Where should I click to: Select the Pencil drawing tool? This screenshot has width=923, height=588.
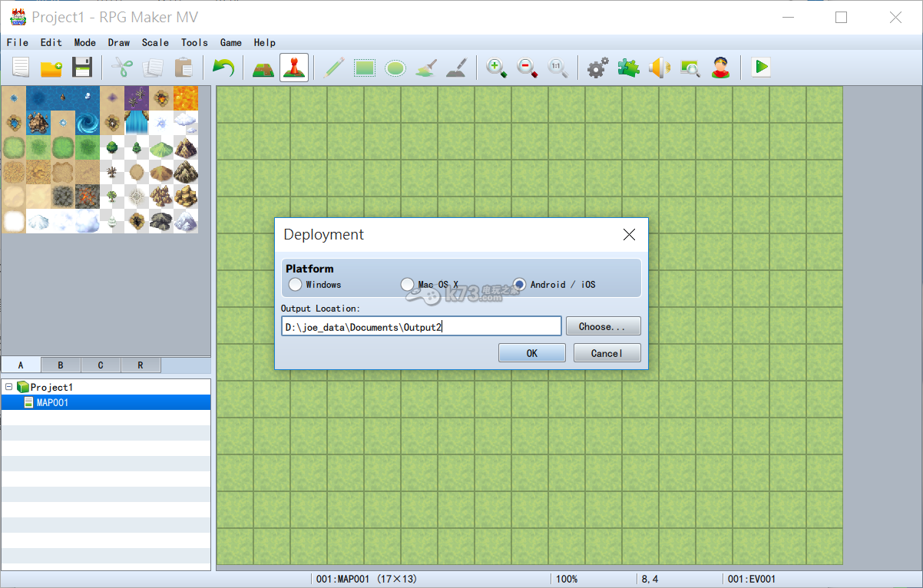(332, 68)
